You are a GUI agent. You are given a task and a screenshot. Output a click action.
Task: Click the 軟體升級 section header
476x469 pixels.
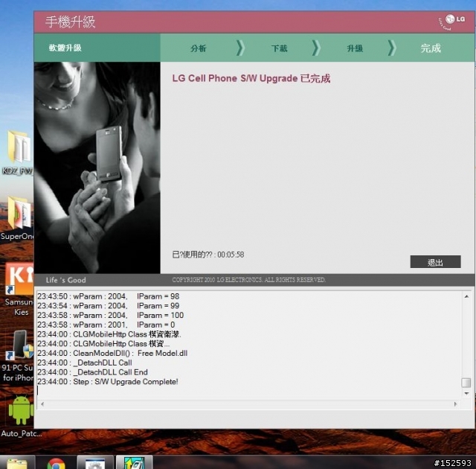click(65, 48)
